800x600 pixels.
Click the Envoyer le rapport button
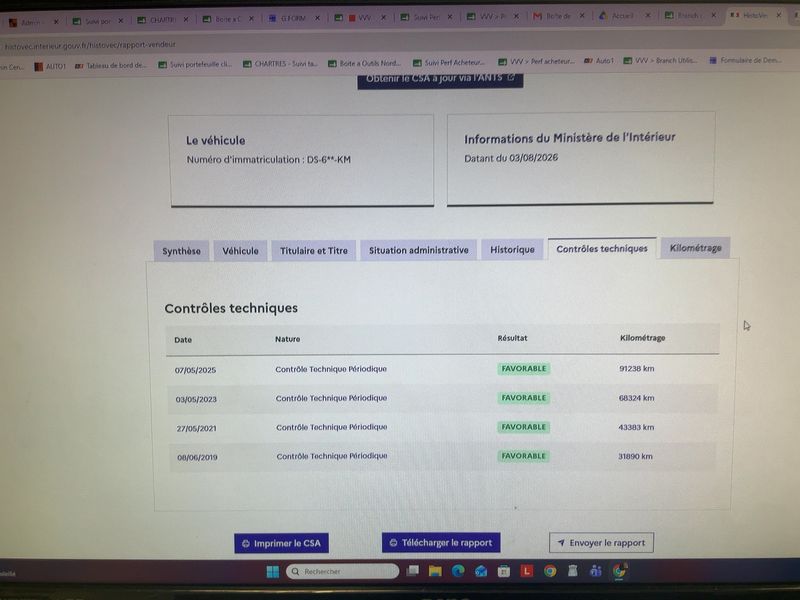[x=601, y=543]
